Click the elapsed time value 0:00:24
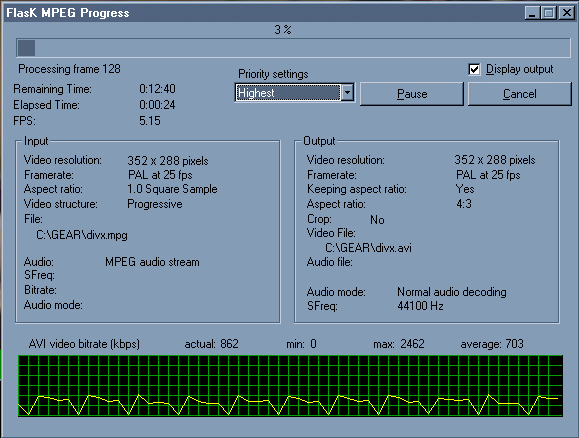Image resolution: width=579 pixels, height=438 pixels. [157, 105]
